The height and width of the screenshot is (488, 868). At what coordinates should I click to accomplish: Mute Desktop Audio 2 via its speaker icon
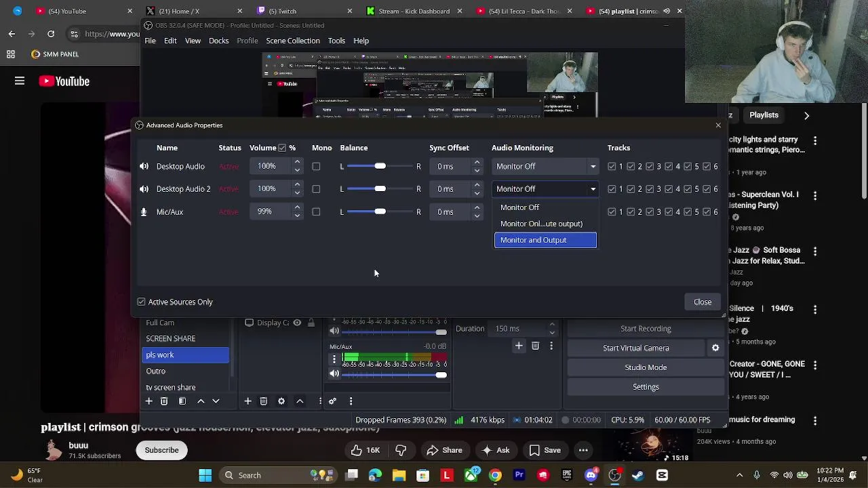144,189
